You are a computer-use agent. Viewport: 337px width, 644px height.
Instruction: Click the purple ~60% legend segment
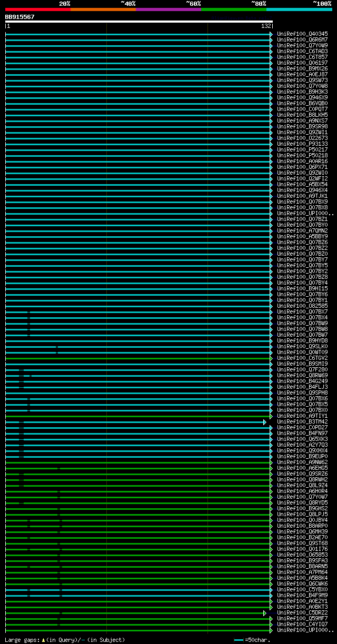168,9
